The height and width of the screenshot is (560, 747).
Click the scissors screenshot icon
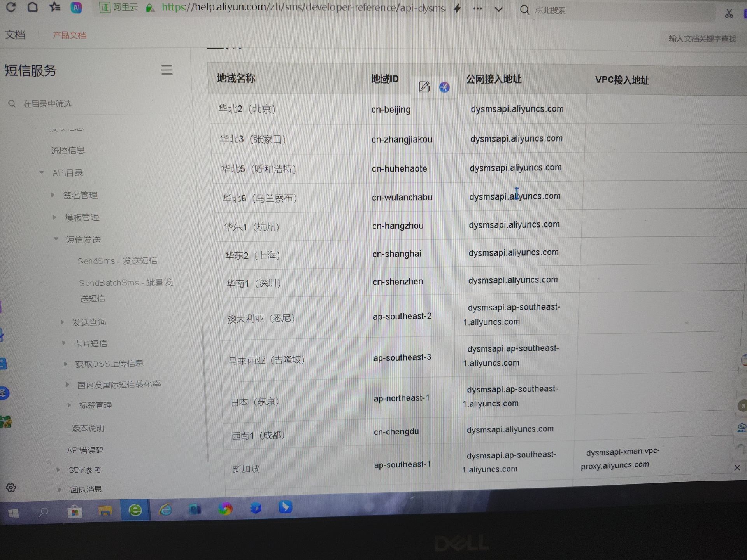(729, 14)
